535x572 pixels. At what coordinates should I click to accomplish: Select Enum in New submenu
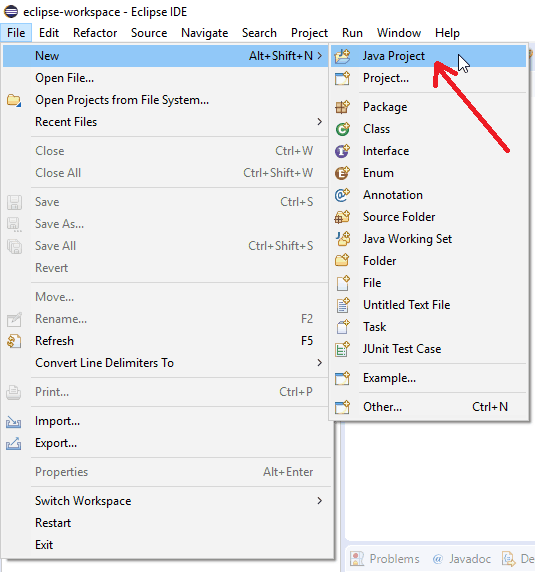(429, 173)
